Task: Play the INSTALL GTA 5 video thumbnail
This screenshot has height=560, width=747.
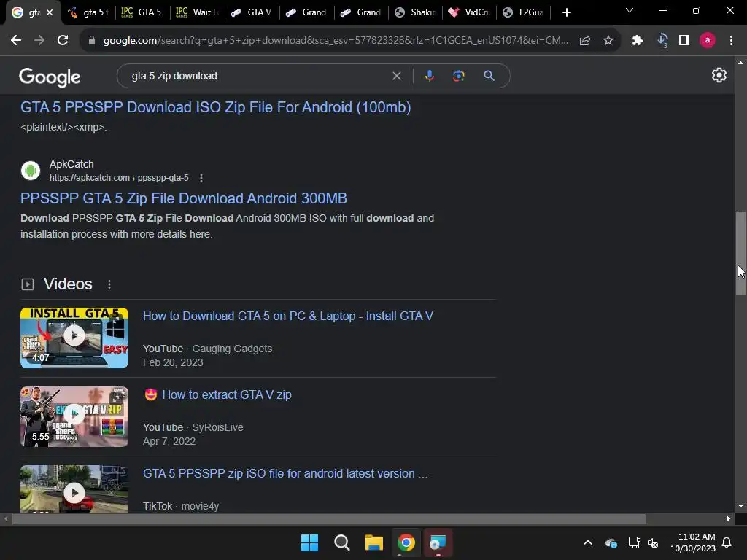Action: pos(74,338)
